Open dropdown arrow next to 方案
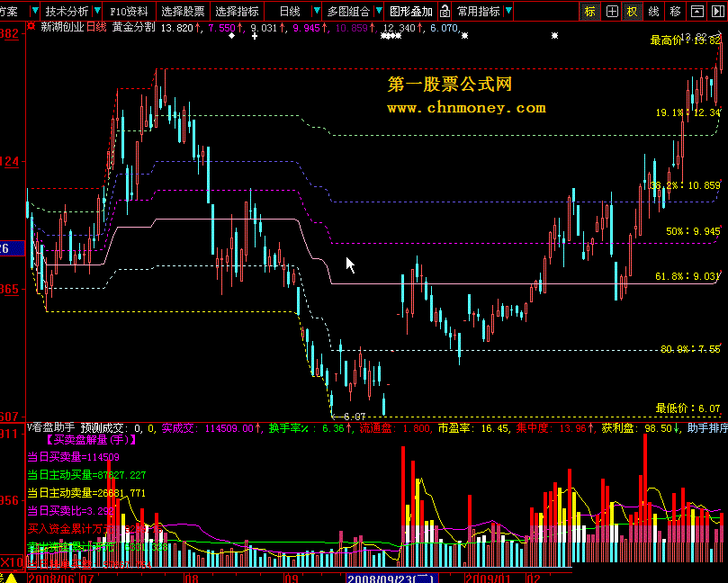 34,11
